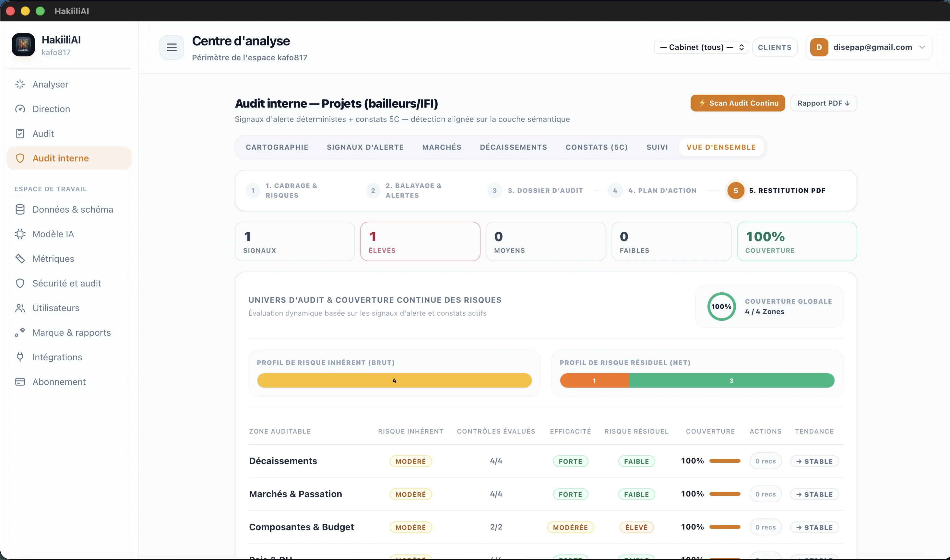Image resolution: width=950 pixels, height=560 pixels.
Task: Click green segment of residual risk bar
Action: click(x=731, y=380)
